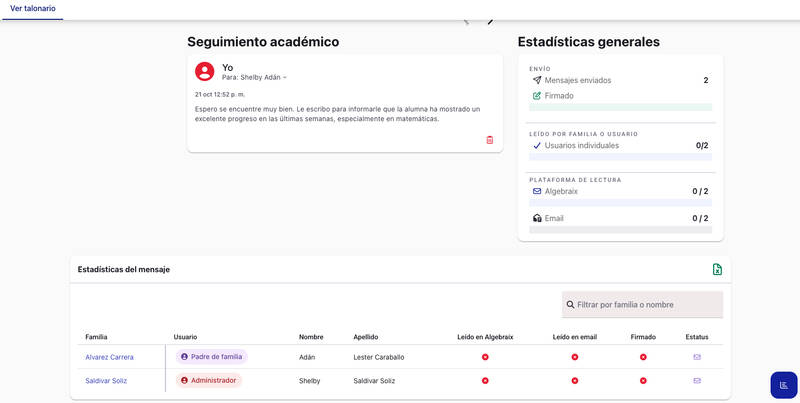Viewport: 800px width, 403px height.
Task: Click status envelope icon for Alvarez Carrera
Action: (697, 357)
